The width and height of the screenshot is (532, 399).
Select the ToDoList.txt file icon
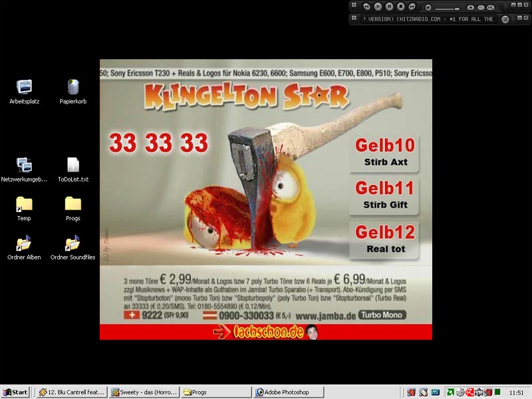pyautogui.click(x=73, y=170)
